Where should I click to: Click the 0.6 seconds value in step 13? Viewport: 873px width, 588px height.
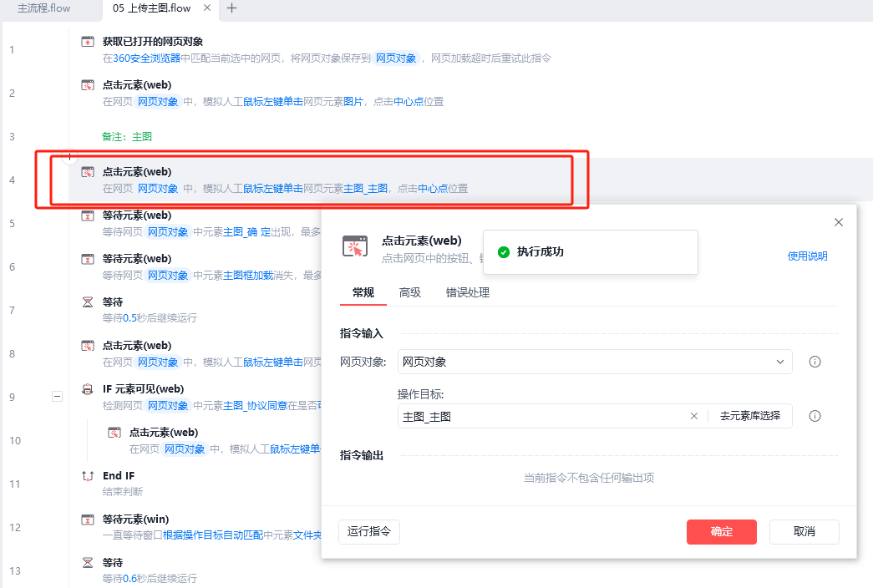129,579
